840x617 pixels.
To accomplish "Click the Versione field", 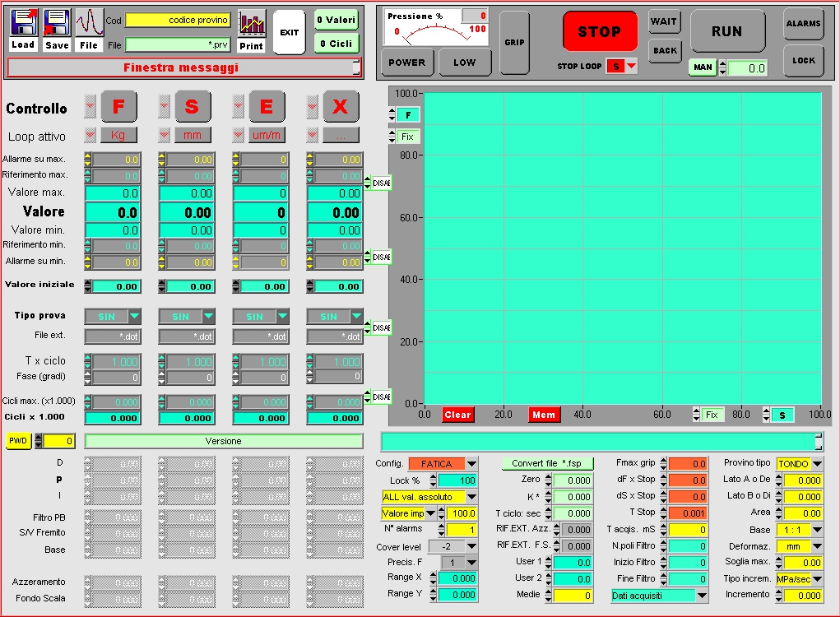I will click(x=224, y=441).
